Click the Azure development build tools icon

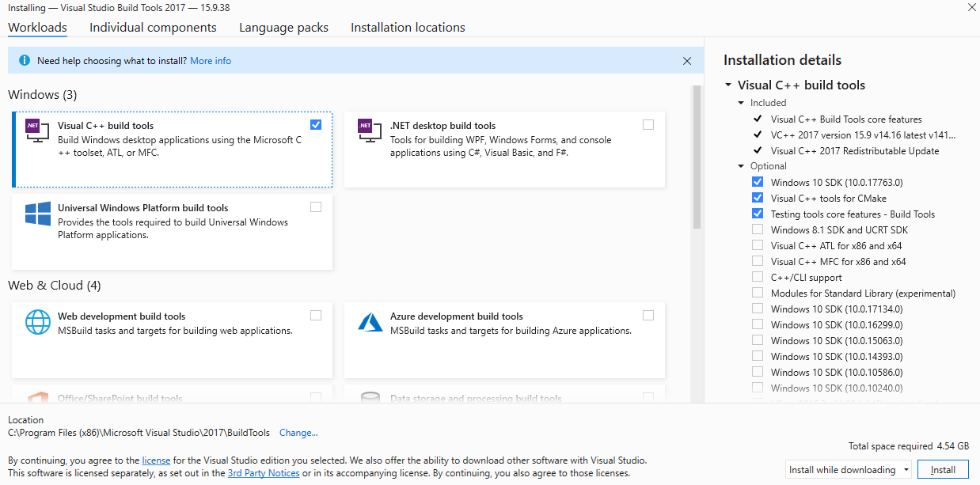pos(370,322)
